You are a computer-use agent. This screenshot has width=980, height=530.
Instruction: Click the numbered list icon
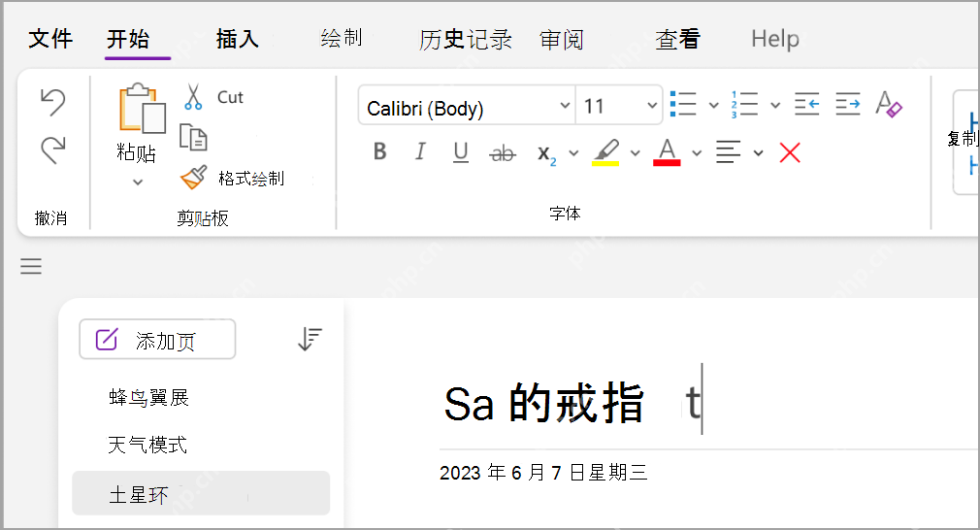(744, 104)
